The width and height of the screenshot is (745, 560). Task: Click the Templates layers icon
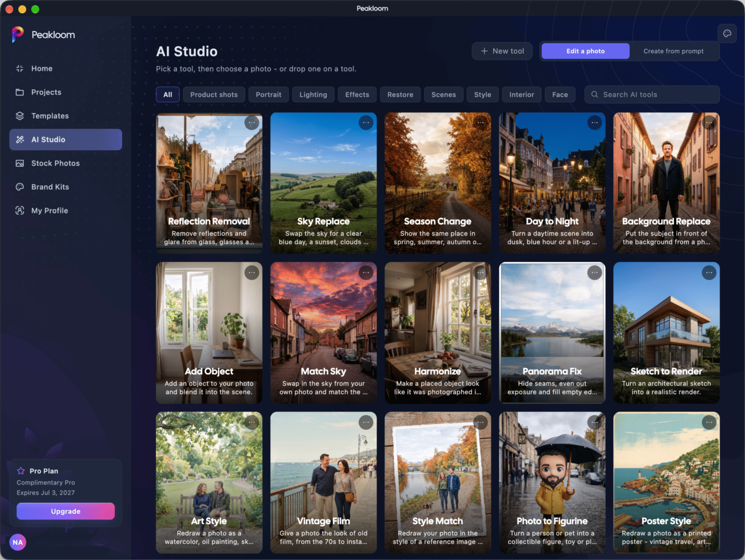[x=20, y=116]
